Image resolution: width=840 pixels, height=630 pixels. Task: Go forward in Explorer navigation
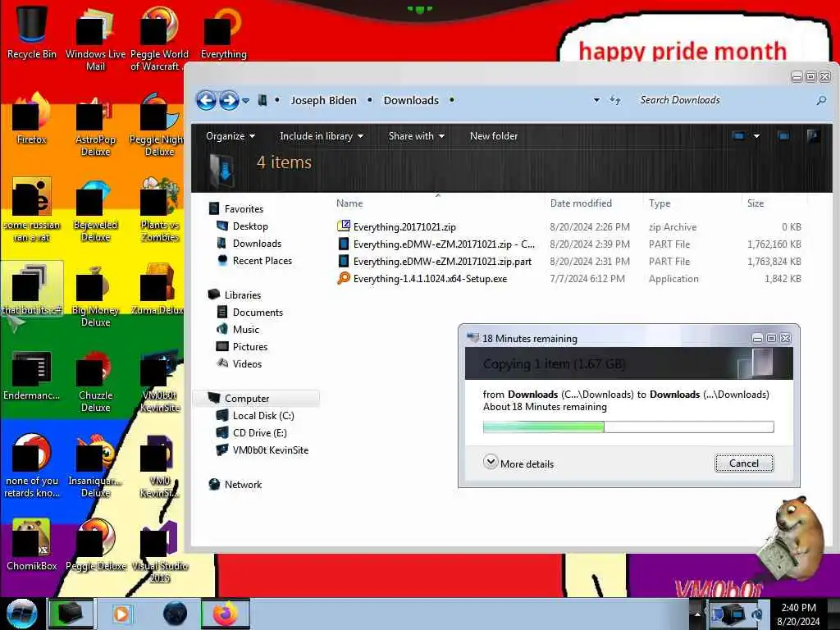click(229, 100)
